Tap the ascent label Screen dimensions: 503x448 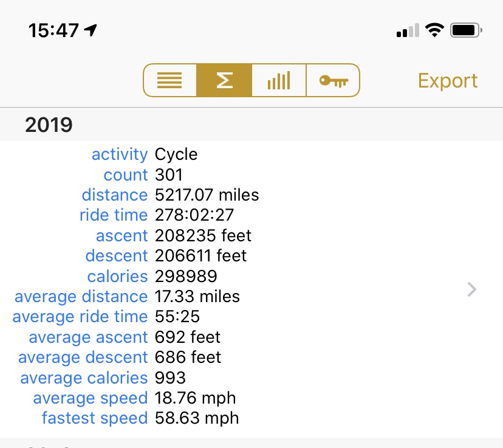pos(121,236)
